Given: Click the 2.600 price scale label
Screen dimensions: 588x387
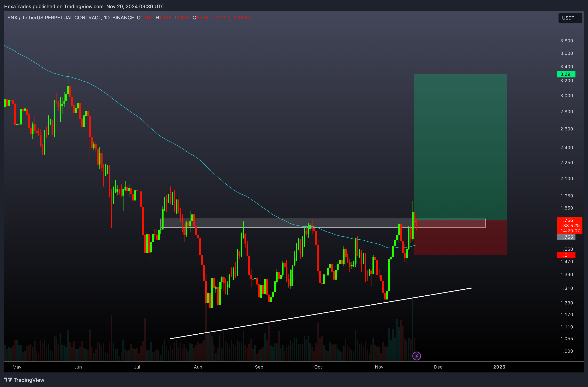Looking at the screenshot, I should 566,129.
